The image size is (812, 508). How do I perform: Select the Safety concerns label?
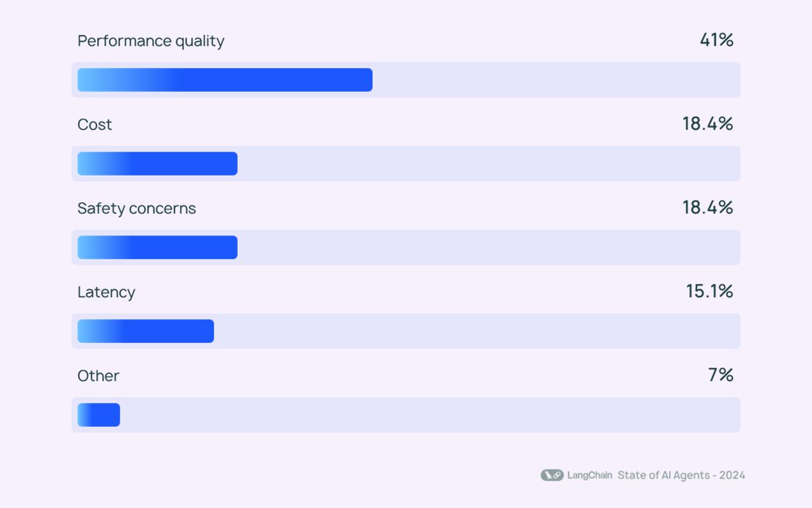point(136,208)
